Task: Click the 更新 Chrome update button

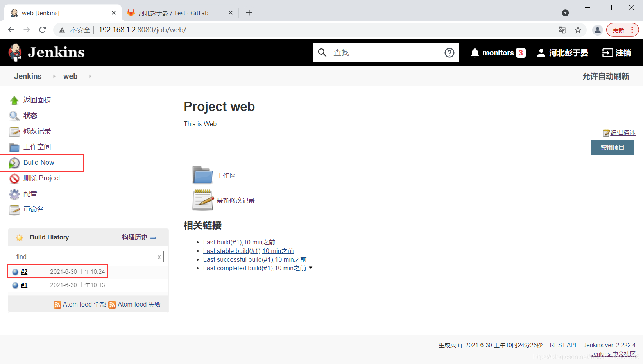Action: coord(622,30)
